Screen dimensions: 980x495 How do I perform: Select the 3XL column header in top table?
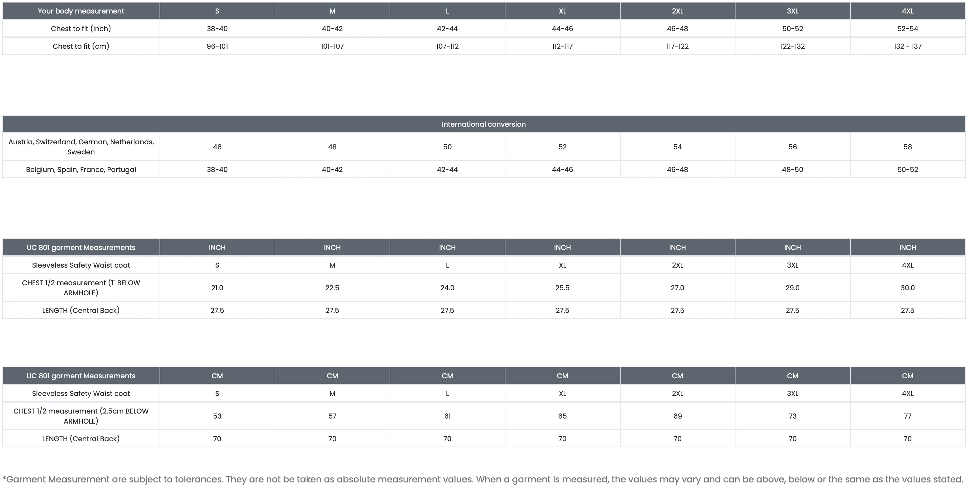[792, 11]
